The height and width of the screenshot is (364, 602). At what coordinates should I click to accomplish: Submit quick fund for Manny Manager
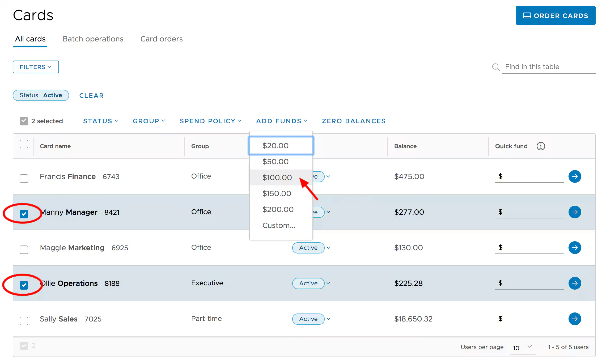pyautogui.click(x=575, y=212)
